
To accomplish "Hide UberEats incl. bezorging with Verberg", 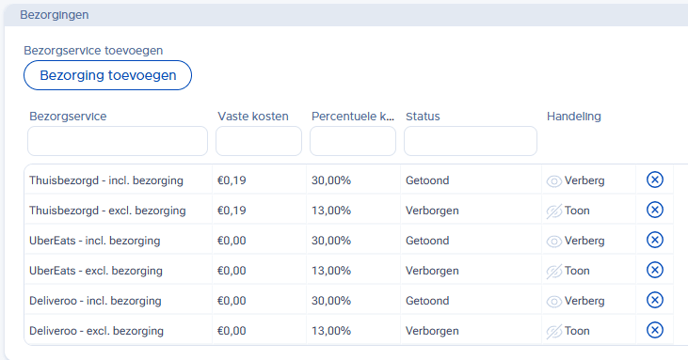I will click(576, 241).
